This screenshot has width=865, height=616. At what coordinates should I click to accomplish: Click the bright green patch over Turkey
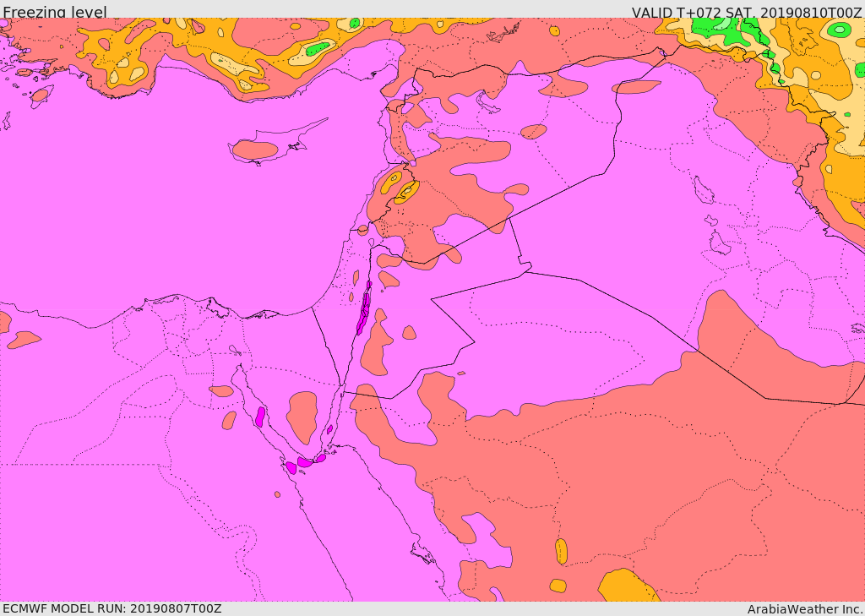point(318,48)
